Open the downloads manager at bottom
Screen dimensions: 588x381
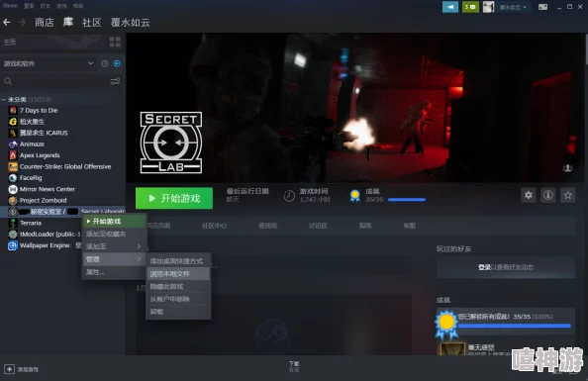pos(294,366)
